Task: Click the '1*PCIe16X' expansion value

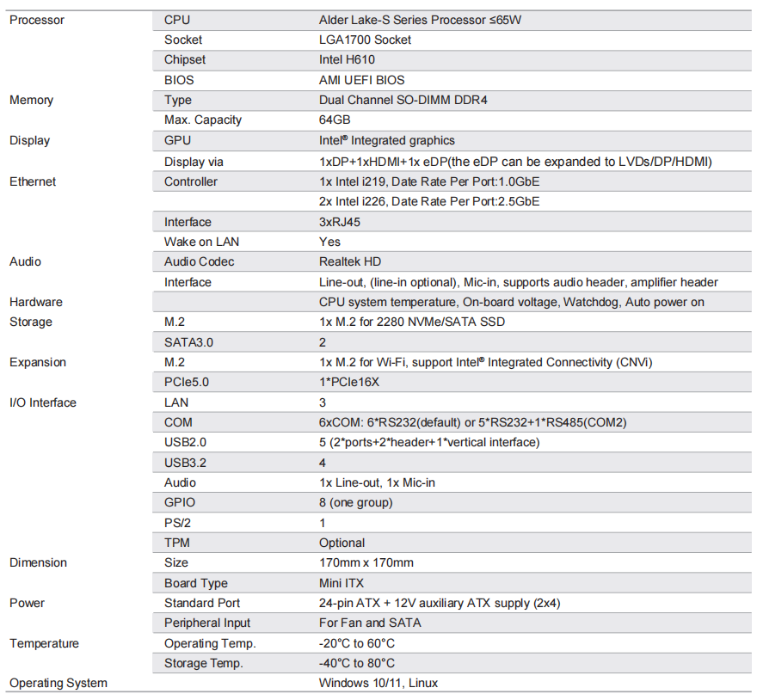Action: click(x=349, y=382)
